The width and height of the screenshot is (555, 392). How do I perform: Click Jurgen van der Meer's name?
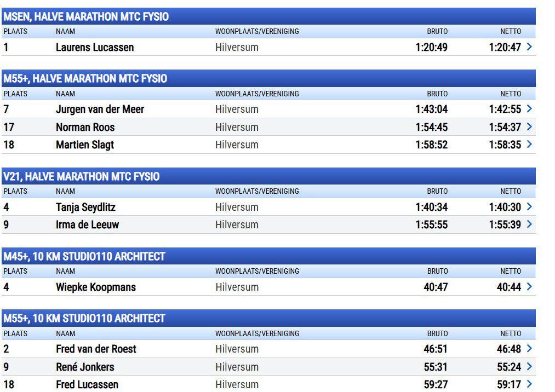(x=100, y=109)
